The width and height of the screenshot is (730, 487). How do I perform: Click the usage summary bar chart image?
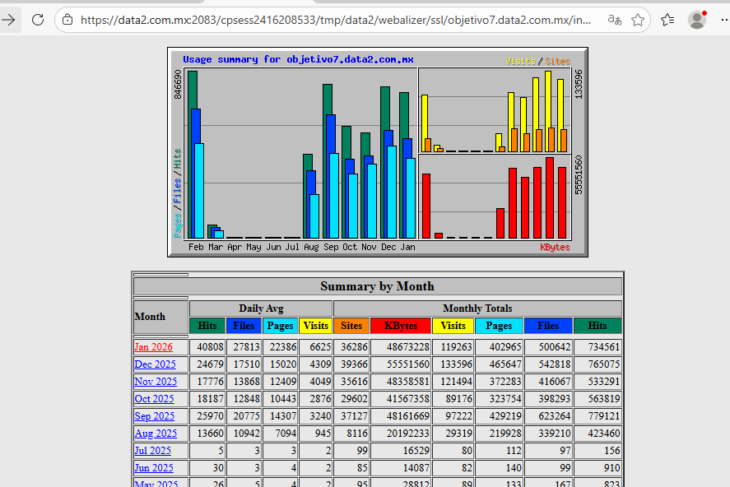(377, 152)
